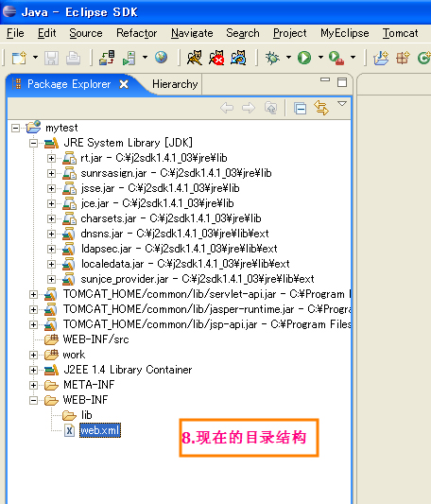This screenshot has width=431, height=504.
Task: Expand the META-INF folder node
Action: [x=33, y=385]
